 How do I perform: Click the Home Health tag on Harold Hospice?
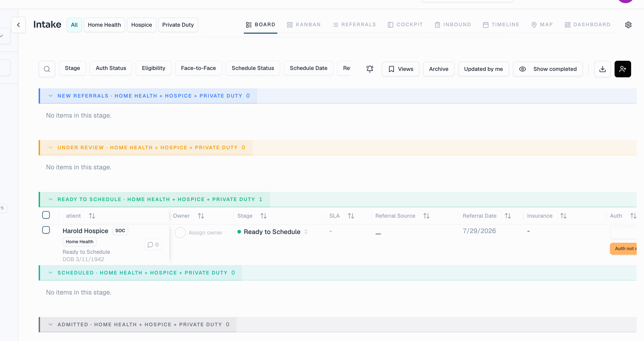(x=80, y=241)
